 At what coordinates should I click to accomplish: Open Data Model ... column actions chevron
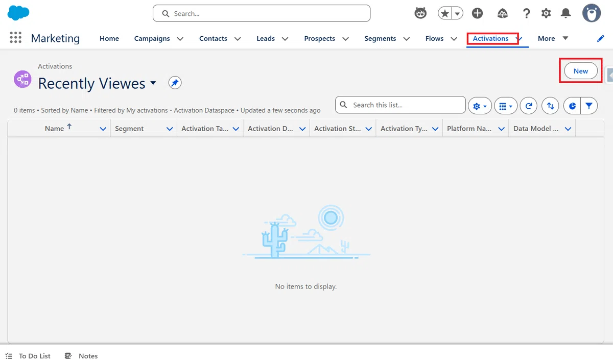pyautogui.click(x=568, y=129)
